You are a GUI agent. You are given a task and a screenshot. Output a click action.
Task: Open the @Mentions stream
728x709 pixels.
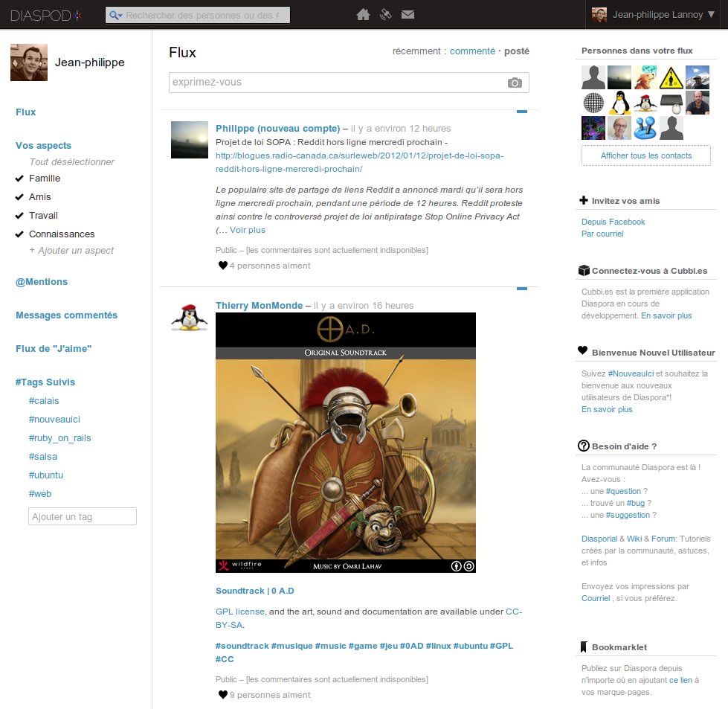tap(42, 281)
